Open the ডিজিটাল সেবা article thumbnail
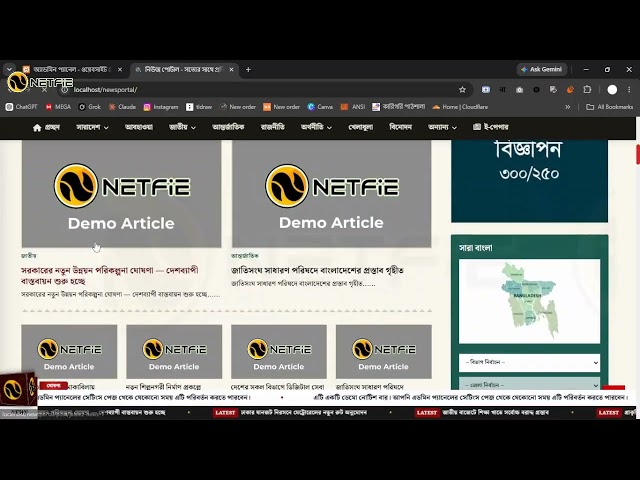The width and height of the screenshot is (640, 480). click(279, 352)
